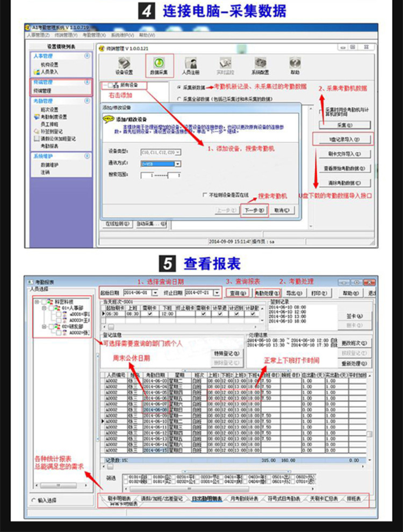Select the 采集新数据 radio button
This screenshot has height=532, width=403.
pyautogui.click(x=179, y=88)
